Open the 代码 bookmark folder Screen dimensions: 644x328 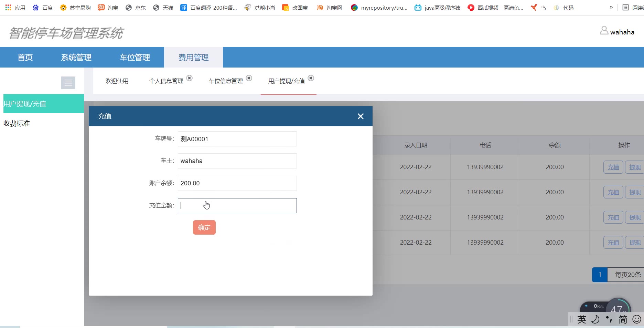click(563, 8)
